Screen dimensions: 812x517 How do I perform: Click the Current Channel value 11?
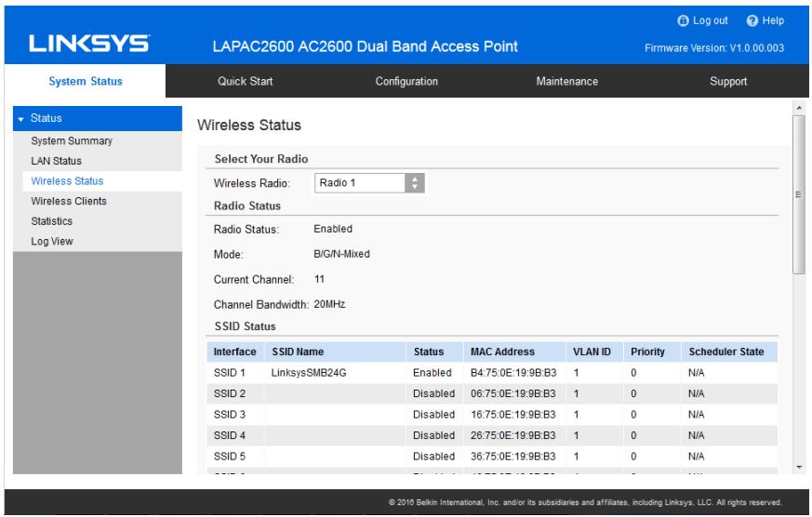click(x=319, y=279)
